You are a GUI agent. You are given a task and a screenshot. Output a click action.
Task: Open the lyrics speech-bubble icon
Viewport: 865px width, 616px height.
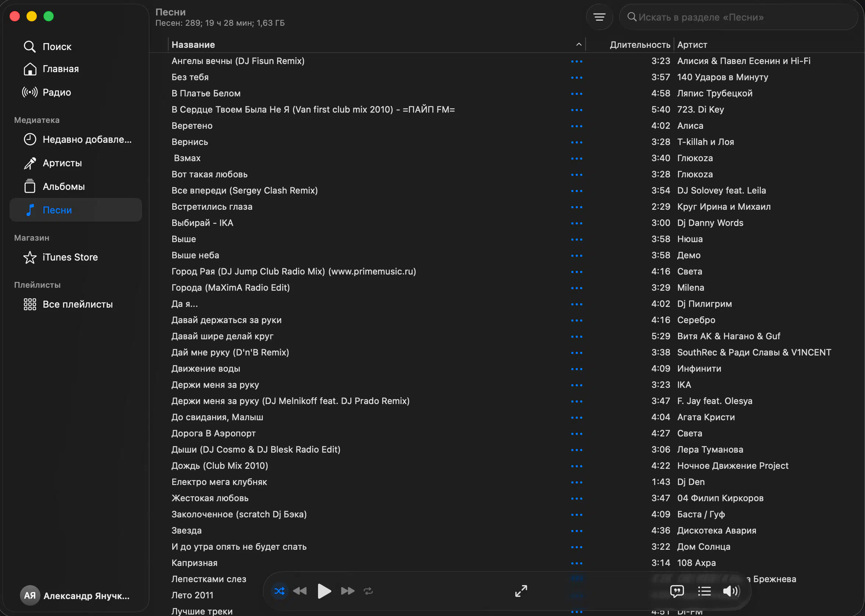677,591
